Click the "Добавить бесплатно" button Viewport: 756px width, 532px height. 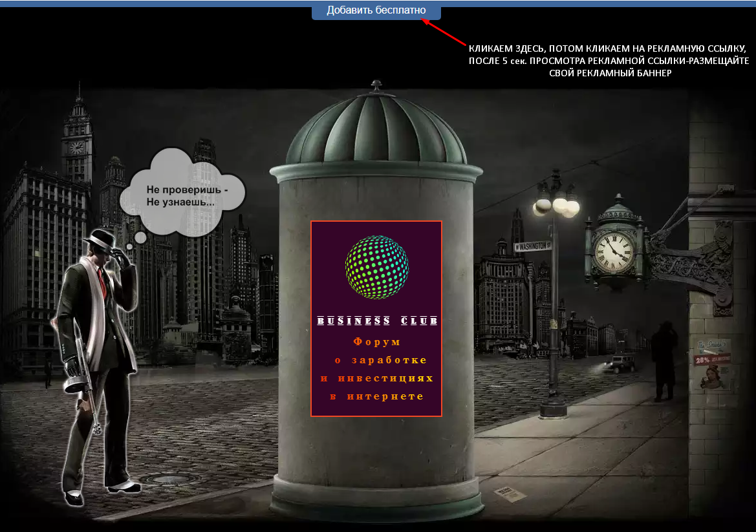click(376, 10)
